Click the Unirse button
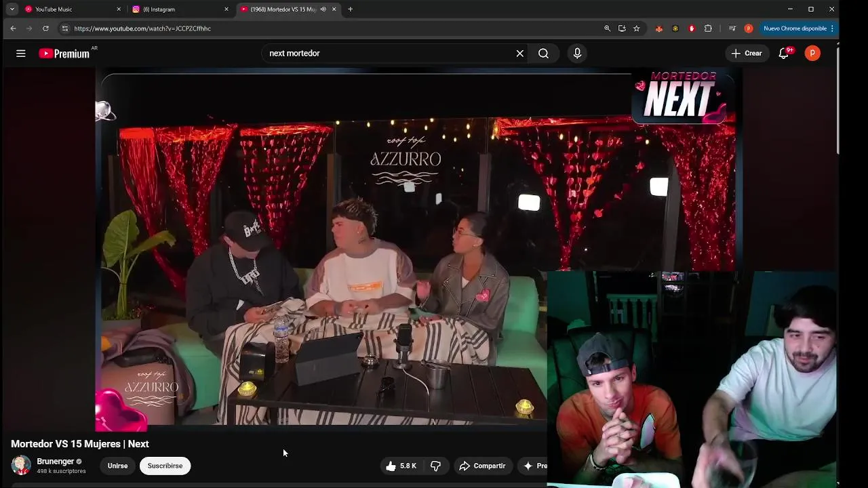This screenshot has width=868, height=488. tap(117, 466)
